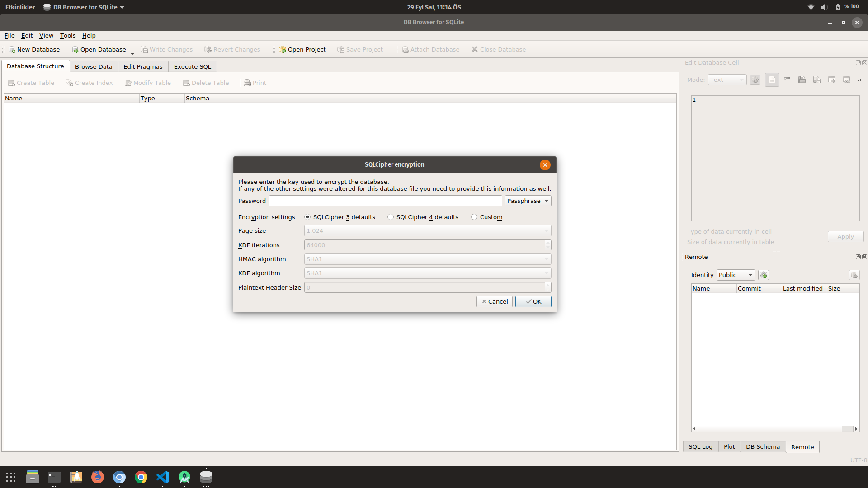This screenshot has width=868, height=488.
Task: Click the Cancel button in the dialog
Action: (x=494, y=302)
